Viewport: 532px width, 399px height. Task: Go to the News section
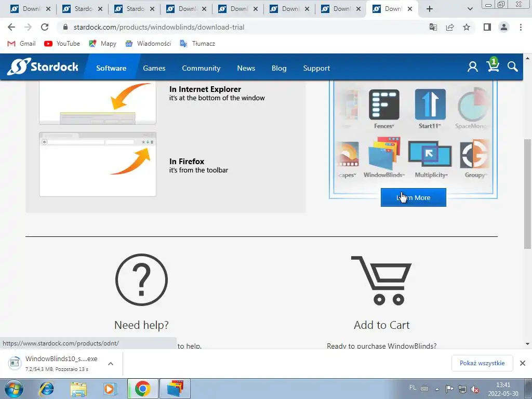tap(246, 68)
